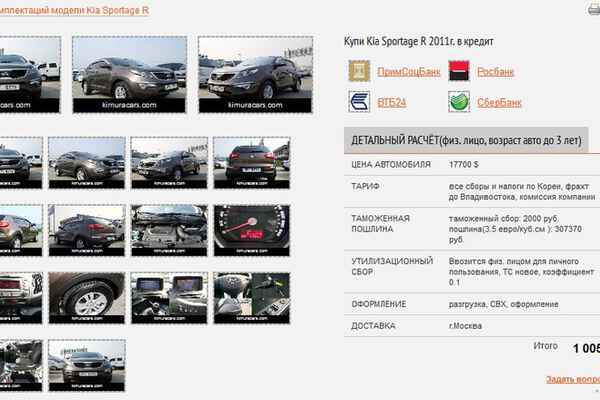This screenshot has height=400, width=600.
Task: Open the steering wheel and buttons thumbnail
Action: click(x=251, y=298)
